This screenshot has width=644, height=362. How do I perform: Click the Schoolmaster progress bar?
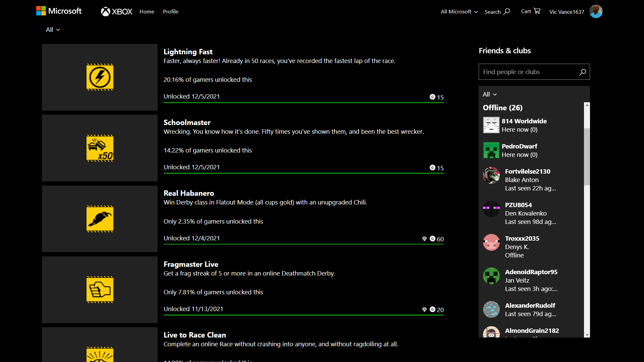[304, 173]
